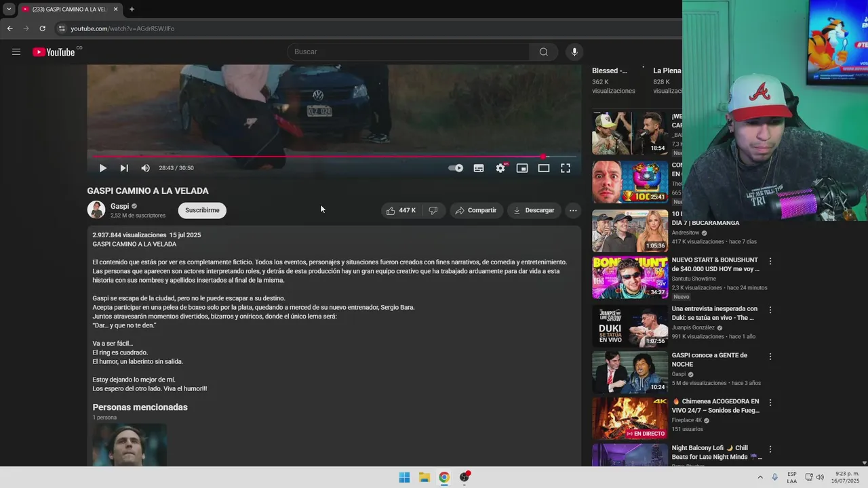Play the video
Screen dimensions: 868x488
(102, 168)
